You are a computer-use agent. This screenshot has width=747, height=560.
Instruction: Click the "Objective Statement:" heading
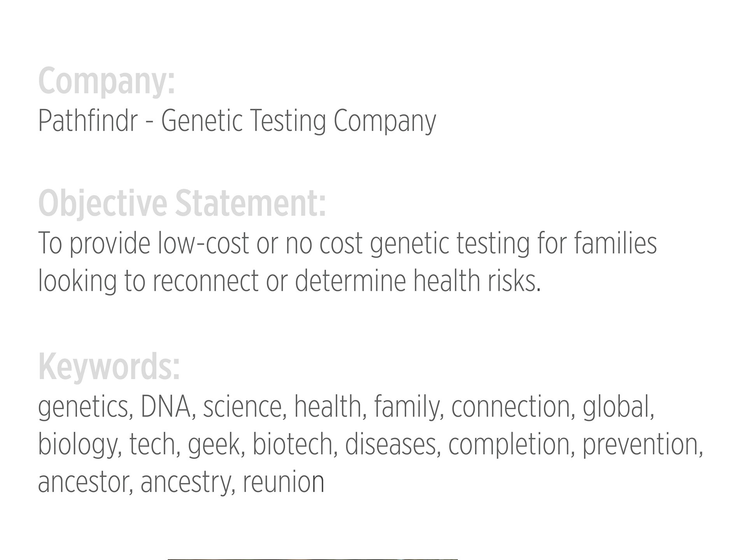182,204
